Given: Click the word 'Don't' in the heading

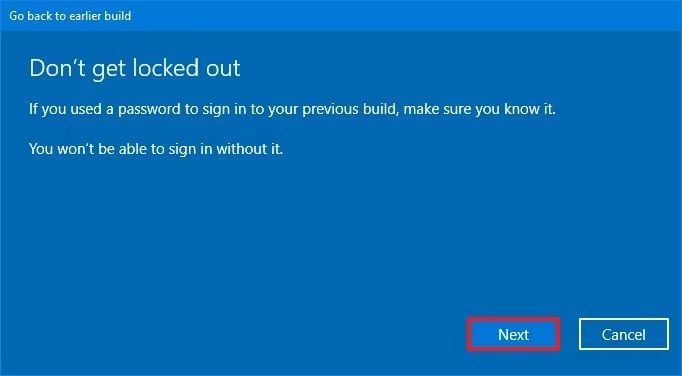Looking at the screenshot, I should (57, 68).
